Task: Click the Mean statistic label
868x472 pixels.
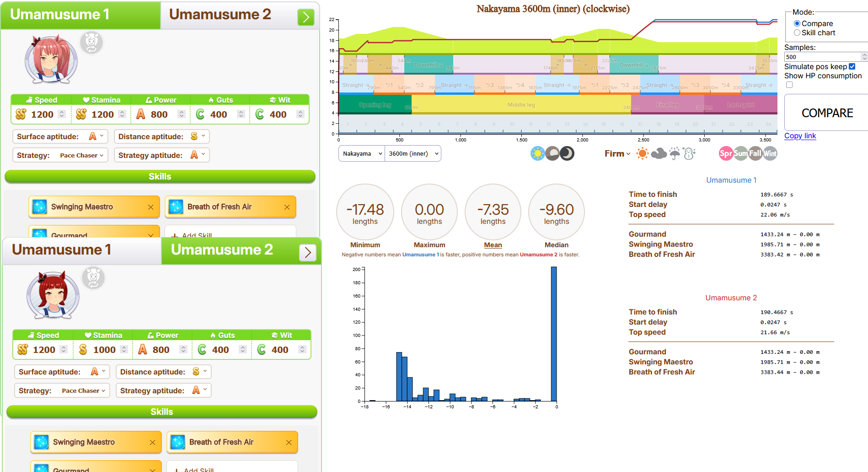Action: click(x=493, y=245)
